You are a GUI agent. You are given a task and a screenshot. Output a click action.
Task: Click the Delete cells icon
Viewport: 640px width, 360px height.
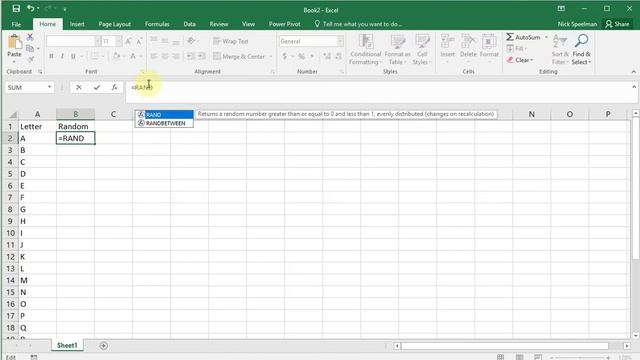(x=468, y=42)
